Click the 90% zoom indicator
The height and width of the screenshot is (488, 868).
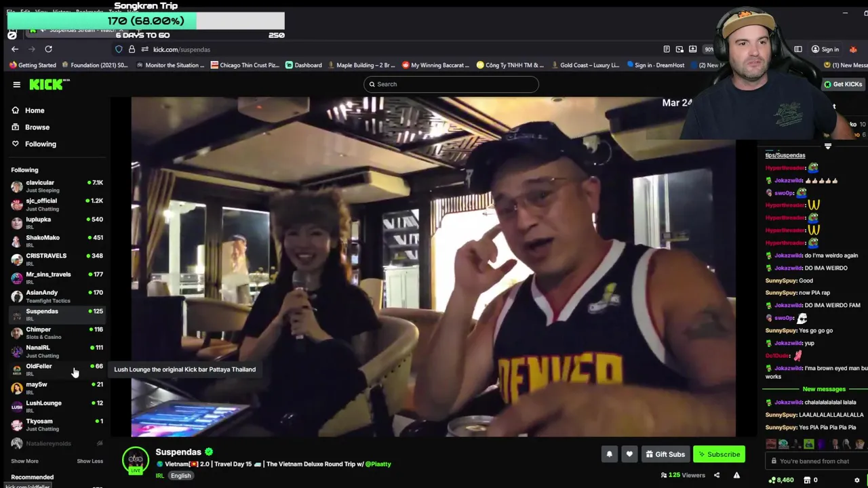pos(709,49)
